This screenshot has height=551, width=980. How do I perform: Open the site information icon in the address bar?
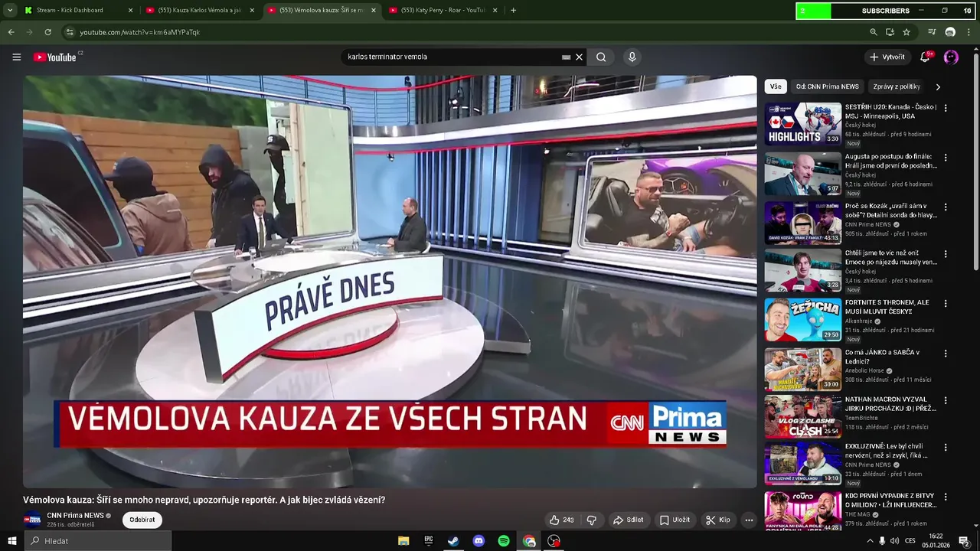(70, 32)
